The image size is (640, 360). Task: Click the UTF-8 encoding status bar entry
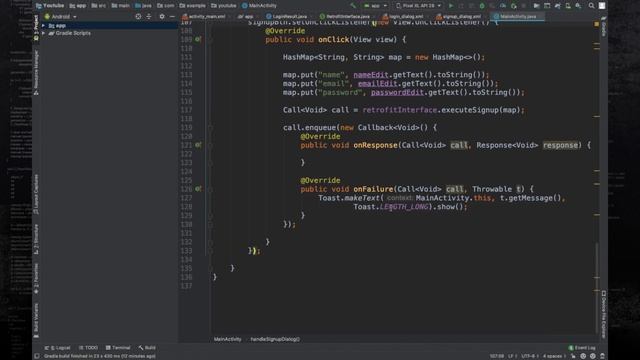(529, 356)
